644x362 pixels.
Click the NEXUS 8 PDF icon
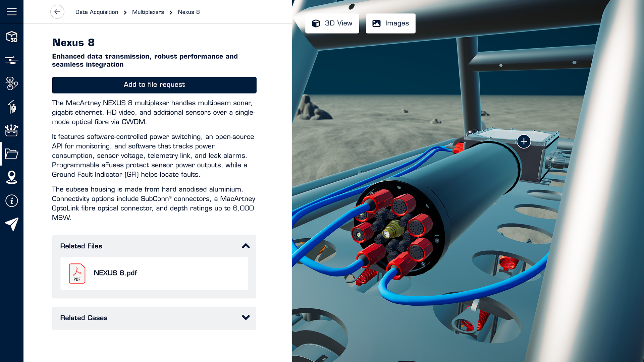point(77,274)
